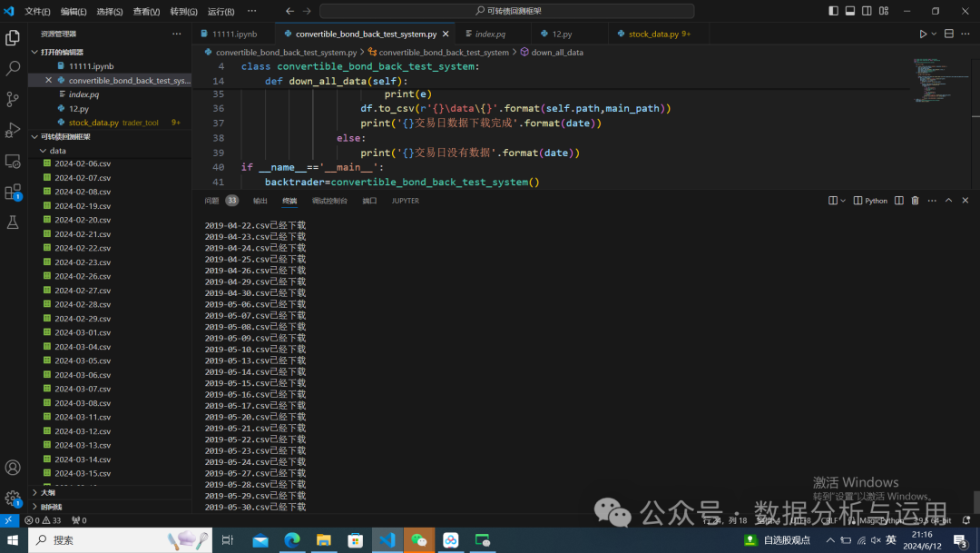Go back in navigation history
The image size is (980, 553).
pos(289,11)
